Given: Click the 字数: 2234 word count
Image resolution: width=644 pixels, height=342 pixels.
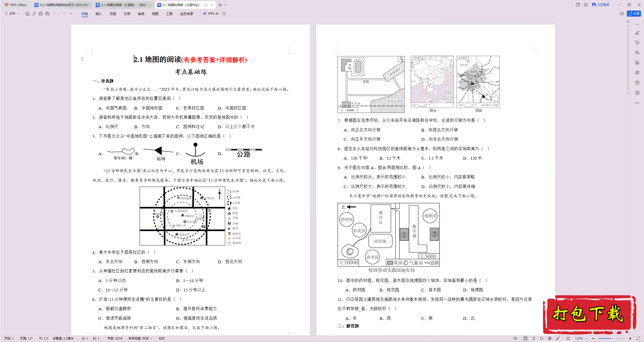Looking at the screenshot, I should pos(115,338).
